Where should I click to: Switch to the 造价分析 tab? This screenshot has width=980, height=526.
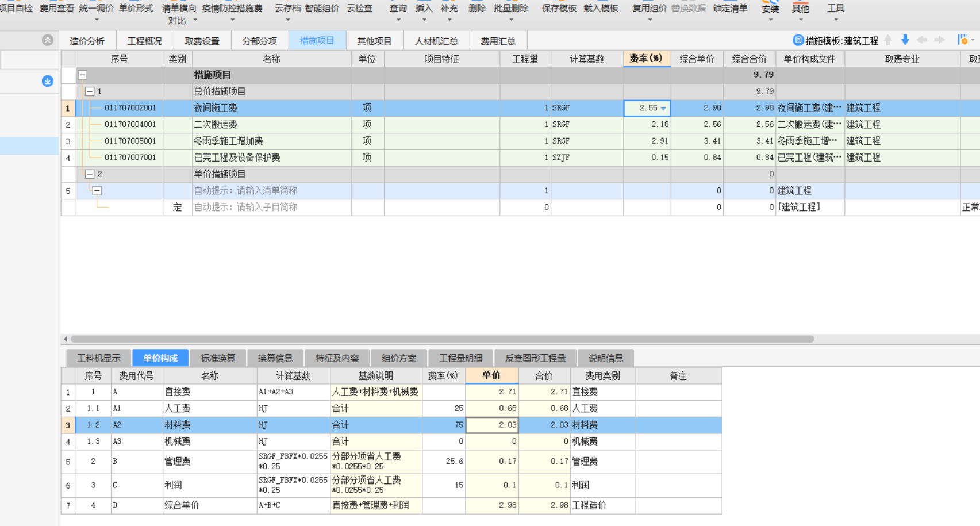coord(87,41)
